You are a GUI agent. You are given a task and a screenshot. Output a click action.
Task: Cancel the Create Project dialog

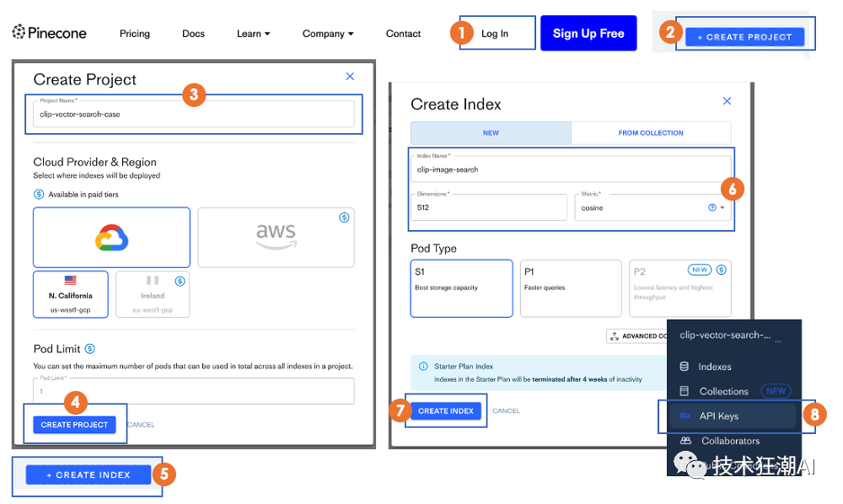141,425
